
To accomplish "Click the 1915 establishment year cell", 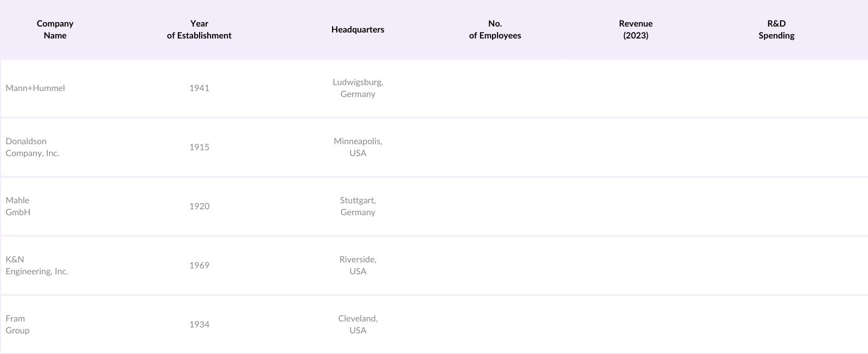I will click(x=199, y=147).
